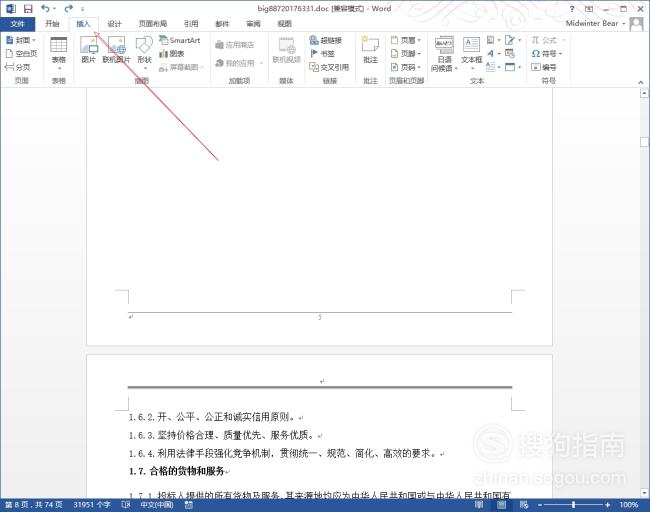This screenshot has height=512, width=650.
Task: Switch to read mode view
Action: pyautogui.click(x=479, y=505)
